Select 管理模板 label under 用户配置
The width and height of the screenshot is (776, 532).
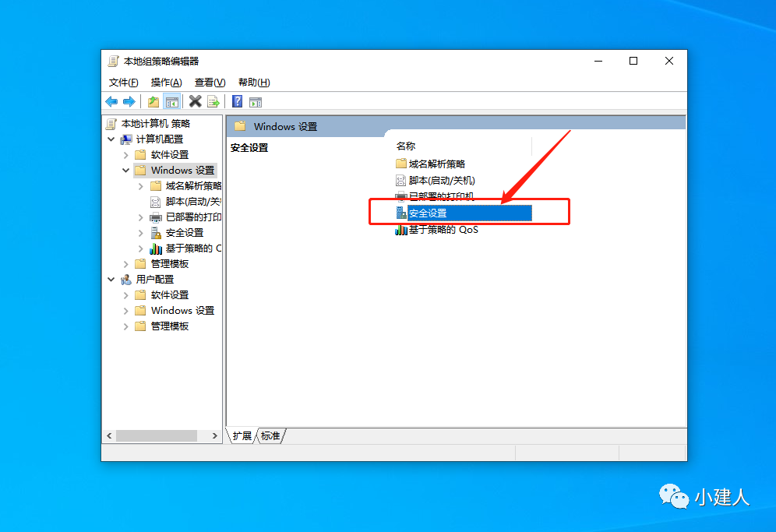tap(170, 326)
